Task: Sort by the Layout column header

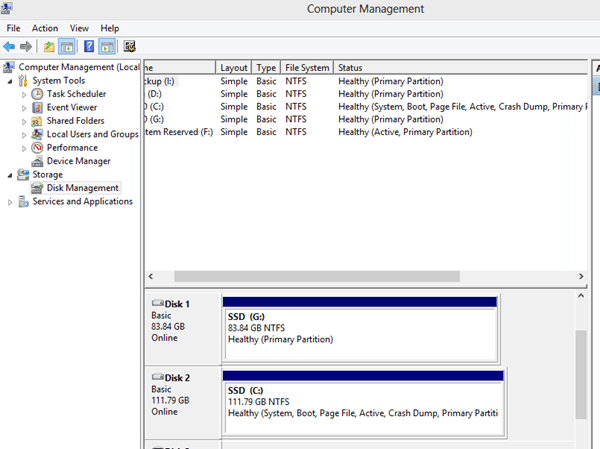Action: coord(233,68)
